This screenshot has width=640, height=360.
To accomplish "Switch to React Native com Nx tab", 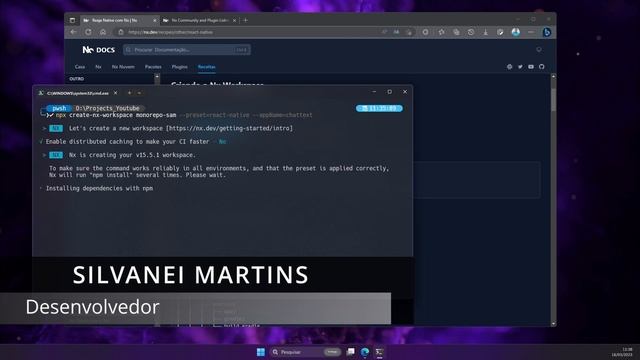I will tap(119, 20).
